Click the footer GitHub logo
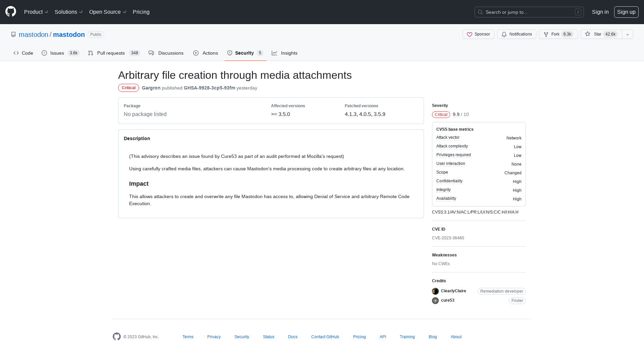Viewport: 644px width, 362px height. pos(117,337)
